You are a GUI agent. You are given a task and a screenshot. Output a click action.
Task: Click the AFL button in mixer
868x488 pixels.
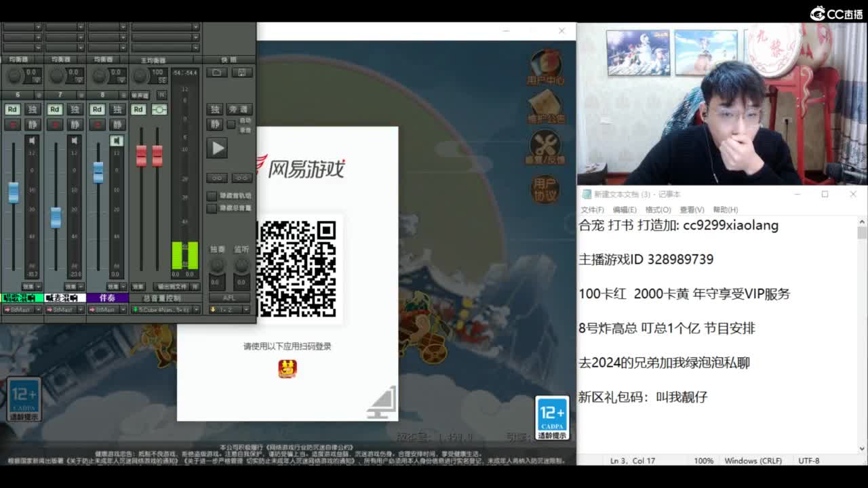pyautogui.click(x=229, y=298)
